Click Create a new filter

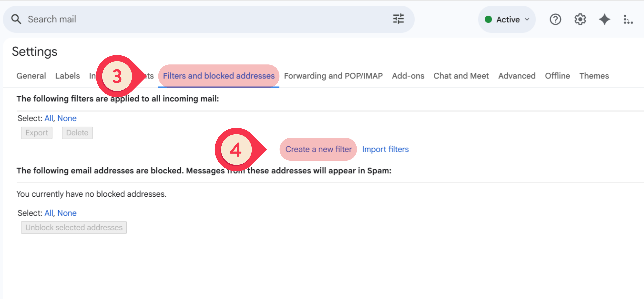318,149
